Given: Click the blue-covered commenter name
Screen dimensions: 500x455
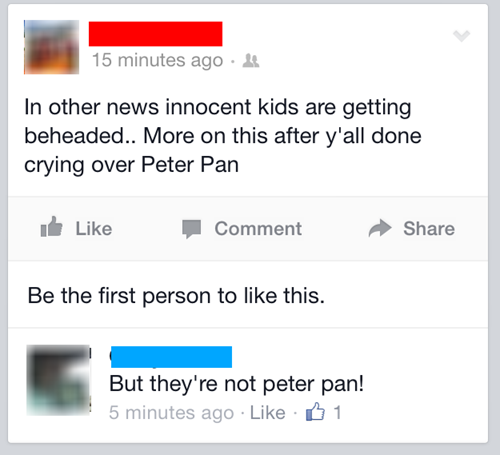Looking at the screenshot, I should tap(171, 357).
